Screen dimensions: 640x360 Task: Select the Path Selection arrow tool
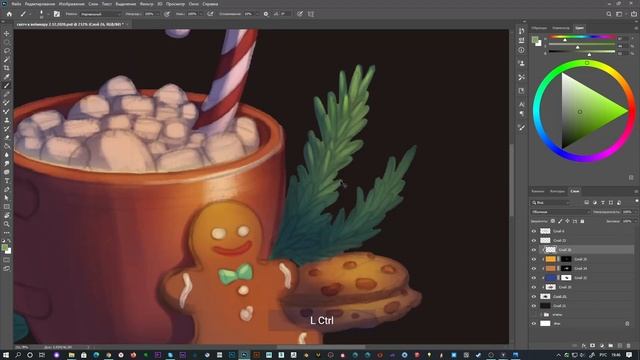coord(7,198)
